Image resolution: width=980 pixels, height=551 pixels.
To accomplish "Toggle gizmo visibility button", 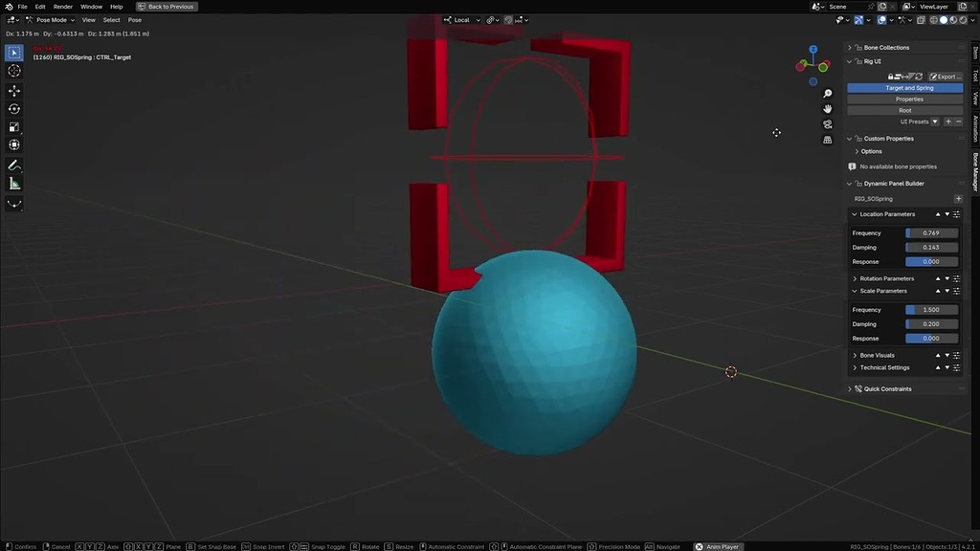I will pos(858,20).
